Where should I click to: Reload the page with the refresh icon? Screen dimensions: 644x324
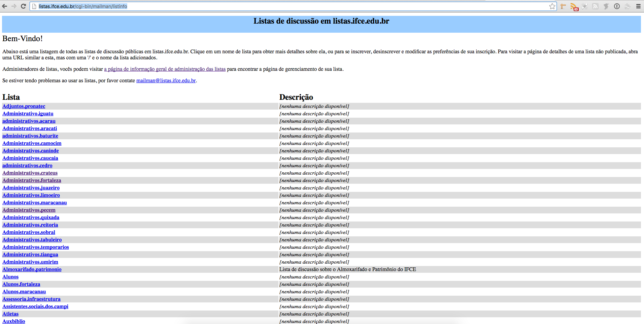(23, 6)
